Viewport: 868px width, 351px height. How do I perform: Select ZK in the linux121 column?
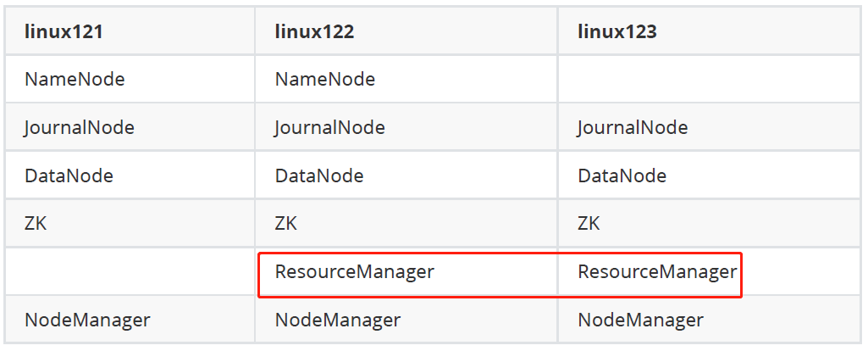(x=36, y=224)
